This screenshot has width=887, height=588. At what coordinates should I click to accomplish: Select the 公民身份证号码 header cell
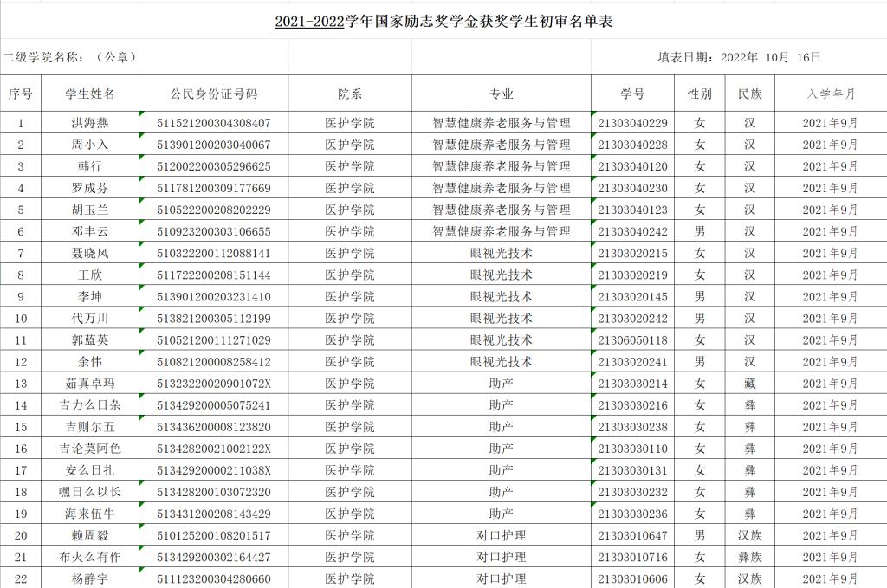tap(214, 94)
